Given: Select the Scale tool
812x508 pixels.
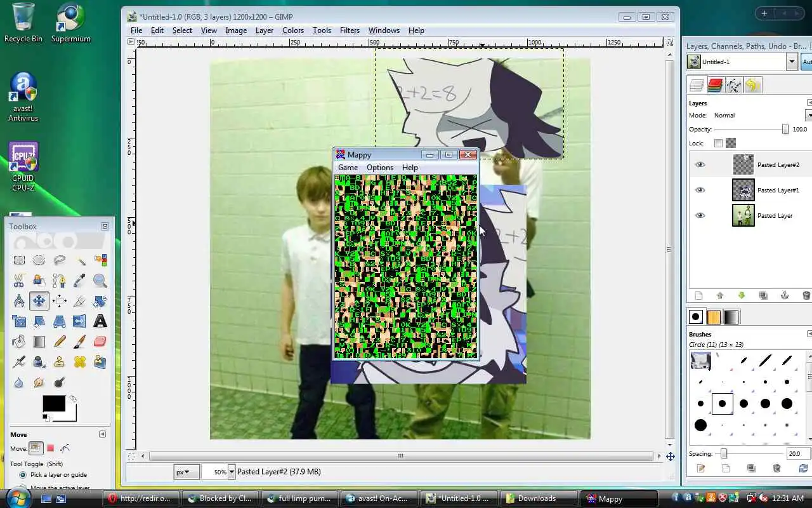Looking at the screenshot, I should [x=19, y=321].
